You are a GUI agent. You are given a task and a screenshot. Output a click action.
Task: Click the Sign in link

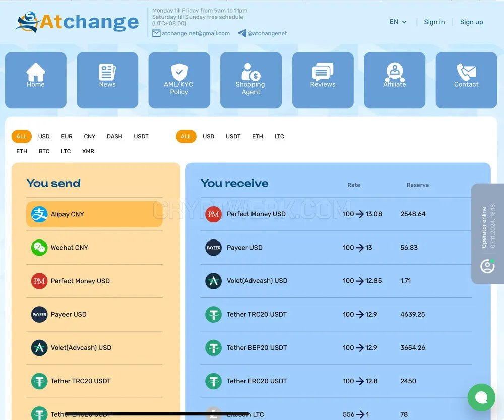coord(434,22)
